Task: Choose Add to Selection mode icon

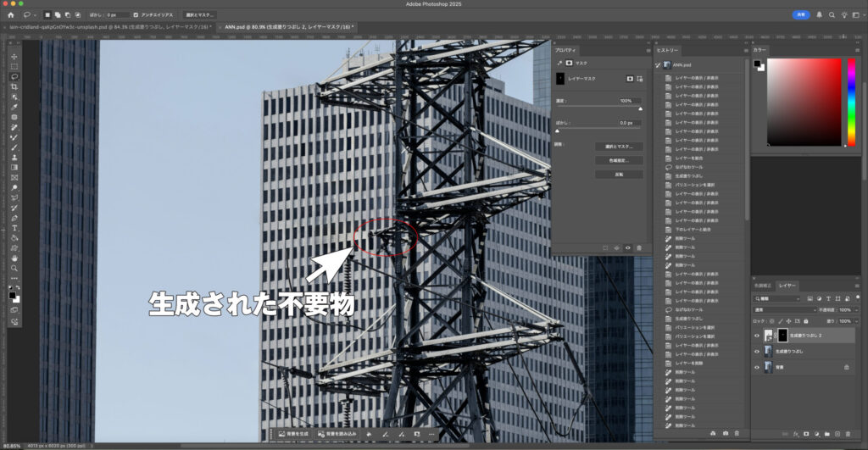Action: point(58,15)
